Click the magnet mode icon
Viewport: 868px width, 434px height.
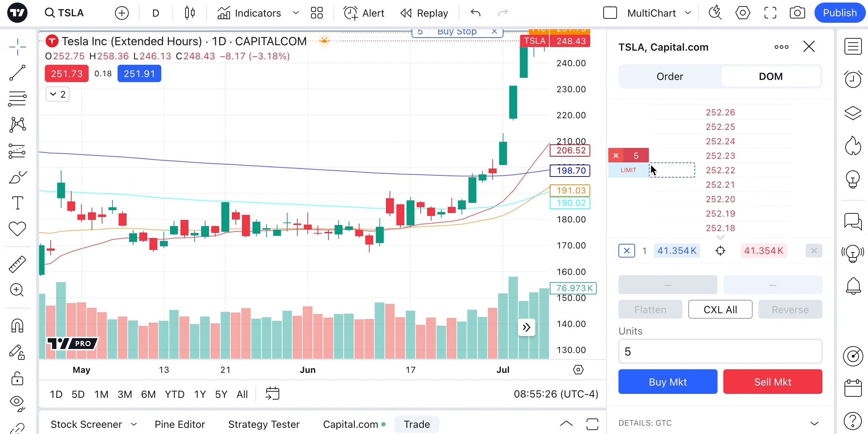click(x=17, y=326)
